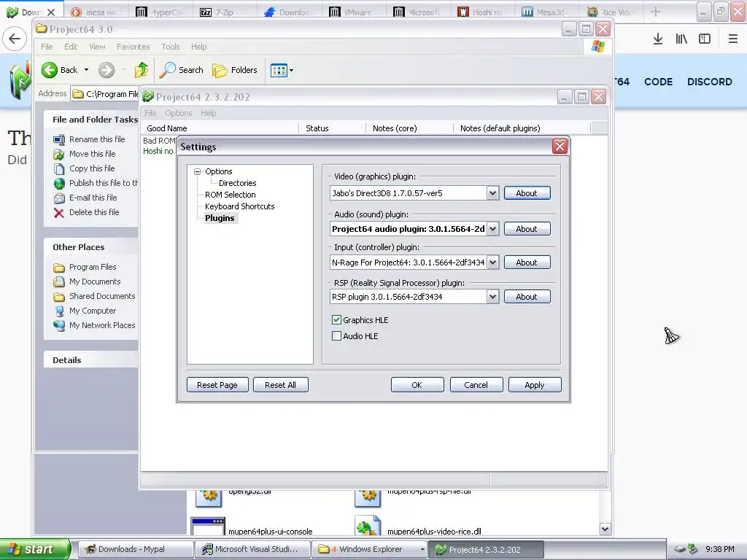Select Directories in the settings tree
The height and width of the screenshot is (560, 747).
click(x=237, y=183)
